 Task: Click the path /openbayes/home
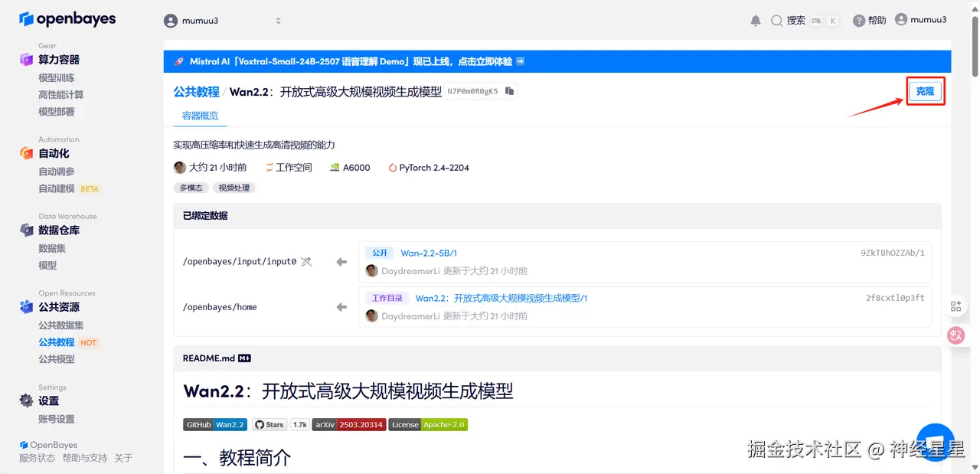click(x=220, y=307)
